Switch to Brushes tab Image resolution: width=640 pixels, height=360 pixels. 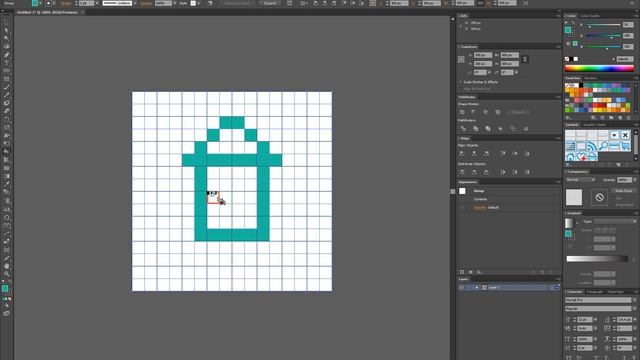(x=590, y=78)
